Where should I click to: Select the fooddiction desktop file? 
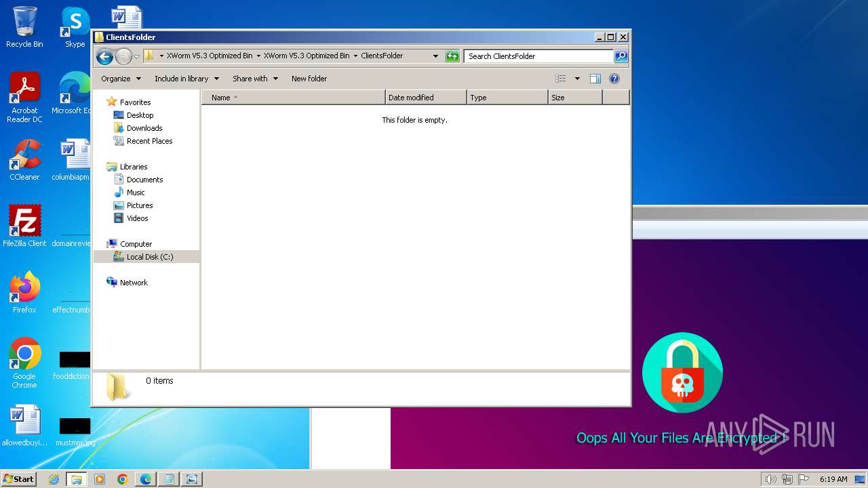pyautogui.click(x=72, y=365)
